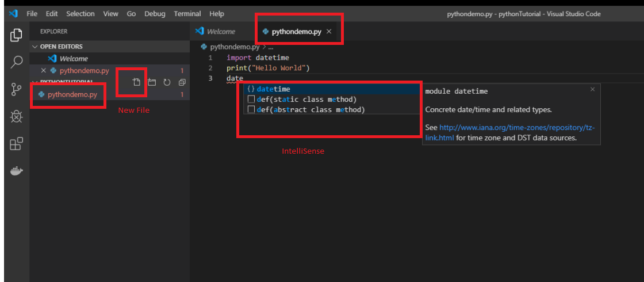Open the Extensions view
Image resolution: width=644 pixels, height=282 pixels.
(x=16, y=143)
